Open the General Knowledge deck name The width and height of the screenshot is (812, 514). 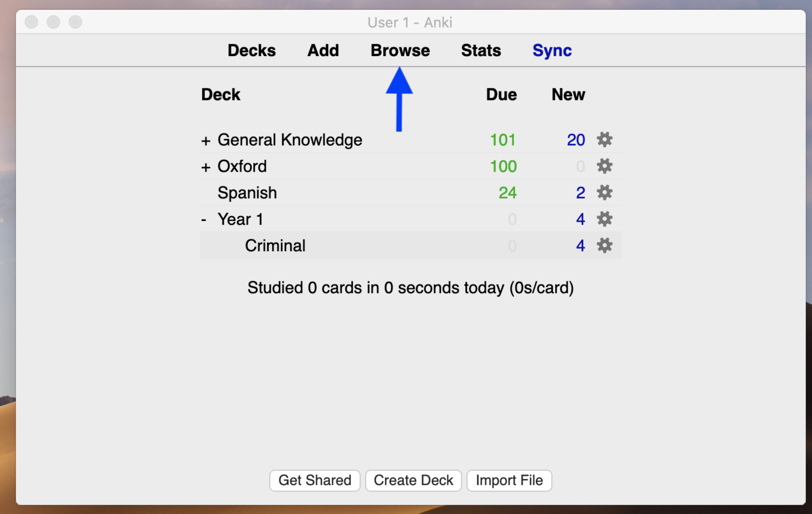coord(290,139)
